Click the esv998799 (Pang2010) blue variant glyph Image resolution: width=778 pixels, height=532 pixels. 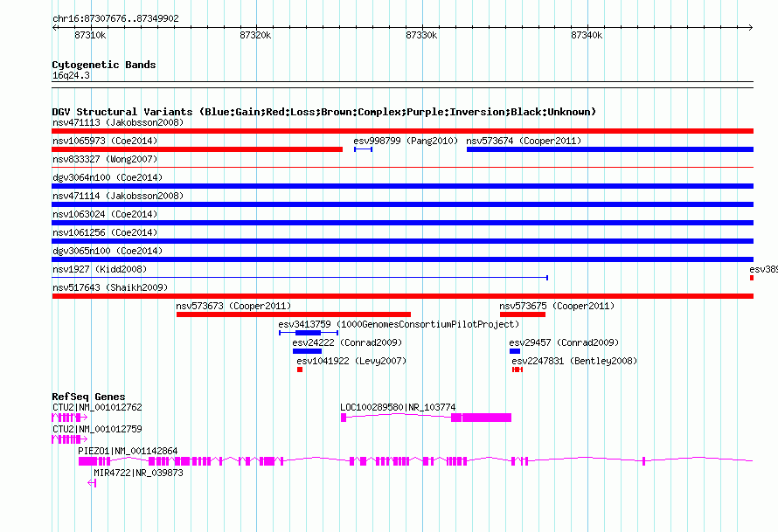point(363,149)
